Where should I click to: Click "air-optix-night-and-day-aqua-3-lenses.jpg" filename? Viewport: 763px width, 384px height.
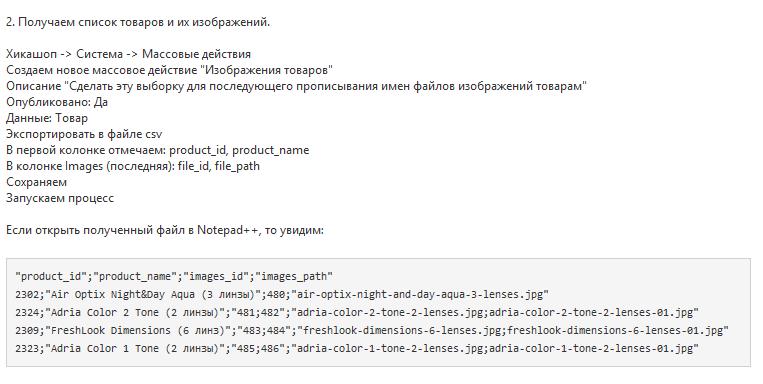pos(419,294)
